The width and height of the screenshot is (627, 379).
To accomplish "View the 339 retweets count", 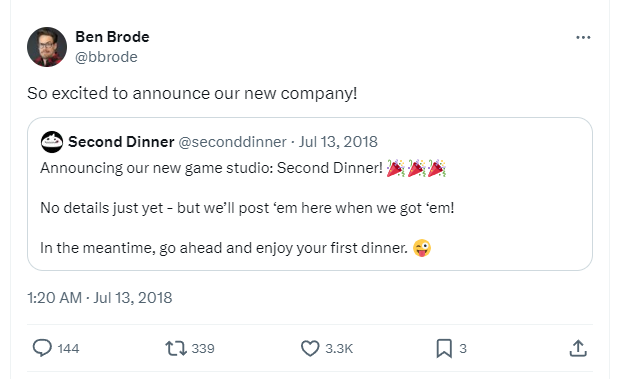I will tap(203, 349).
